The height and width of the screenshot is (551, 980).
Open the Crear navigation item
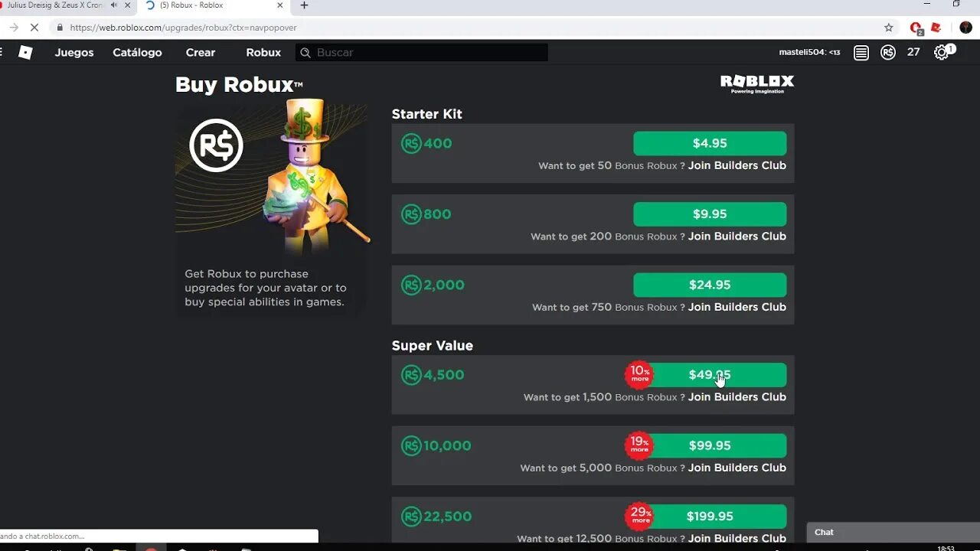201,53
